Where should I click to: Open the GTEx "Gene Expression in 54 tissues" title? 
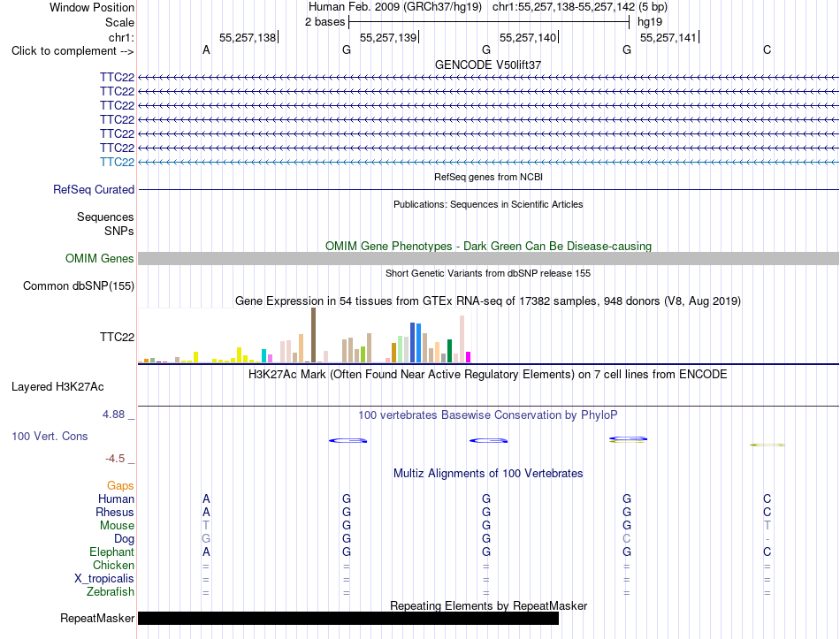point(488,301)
